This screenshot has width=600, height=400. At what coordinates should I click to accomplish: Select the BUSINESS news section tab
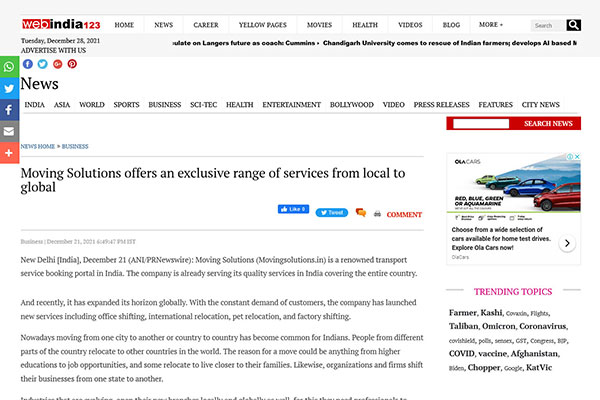coord(165,104)
